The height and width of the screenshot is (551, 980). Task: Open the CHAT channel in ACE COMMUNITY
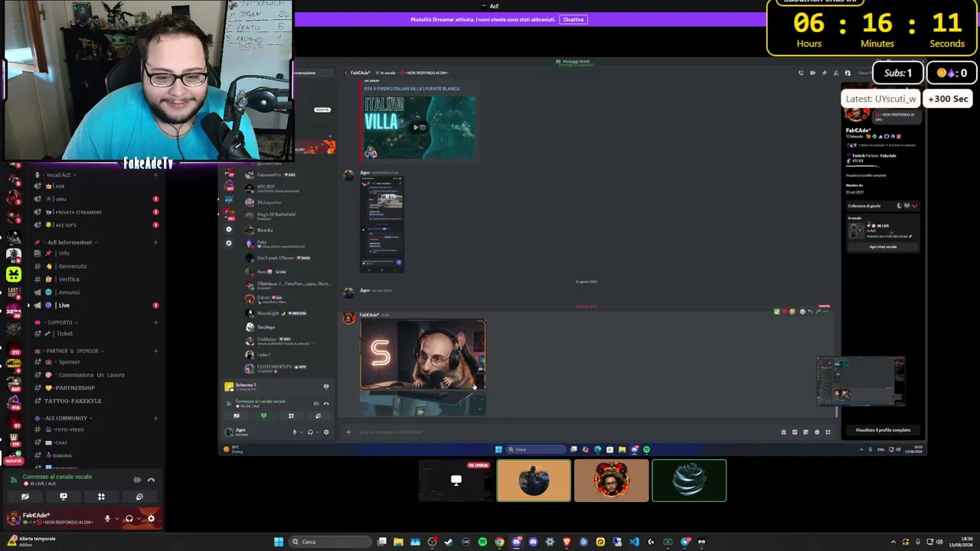coord(96,442)
